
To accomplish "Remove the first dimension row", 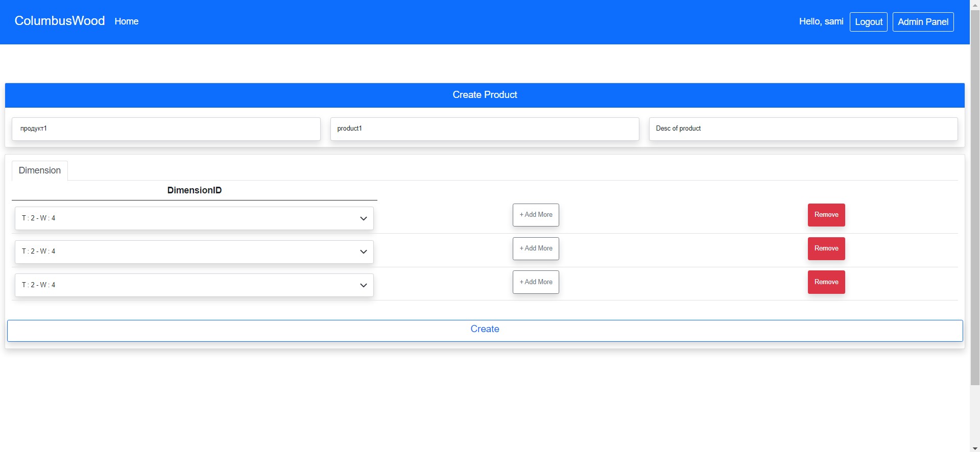I will click(826, 215).
